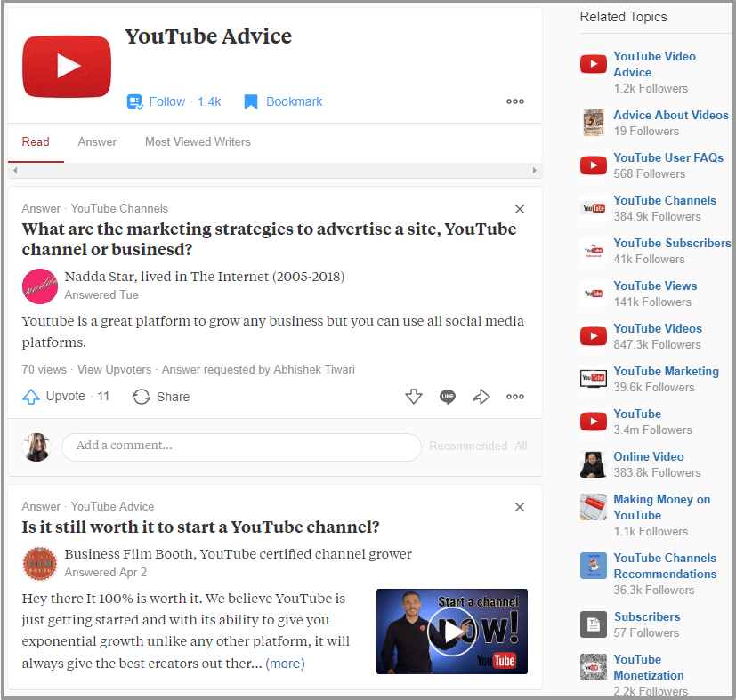This screenshot has width=736, height=700.
Task: Focus the Add a comment field
Action: [x=241, y=447]
